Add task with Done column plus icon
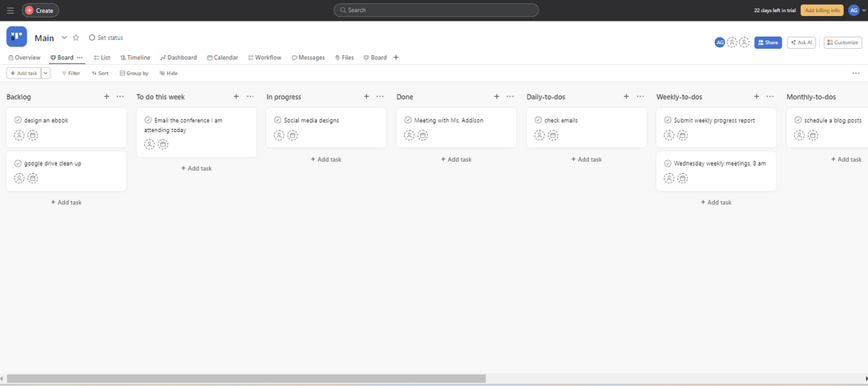This screenshot has width=868, height=386. [x=496, y=96]
